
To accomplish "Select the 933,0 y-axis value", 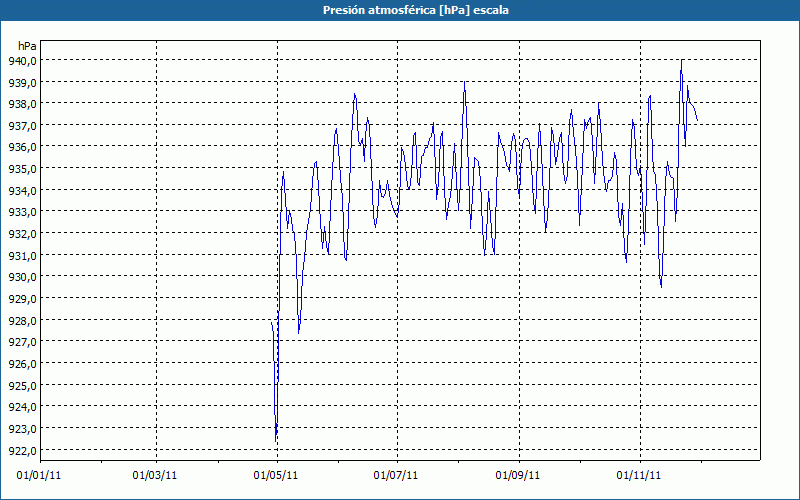I will point(22,212).
